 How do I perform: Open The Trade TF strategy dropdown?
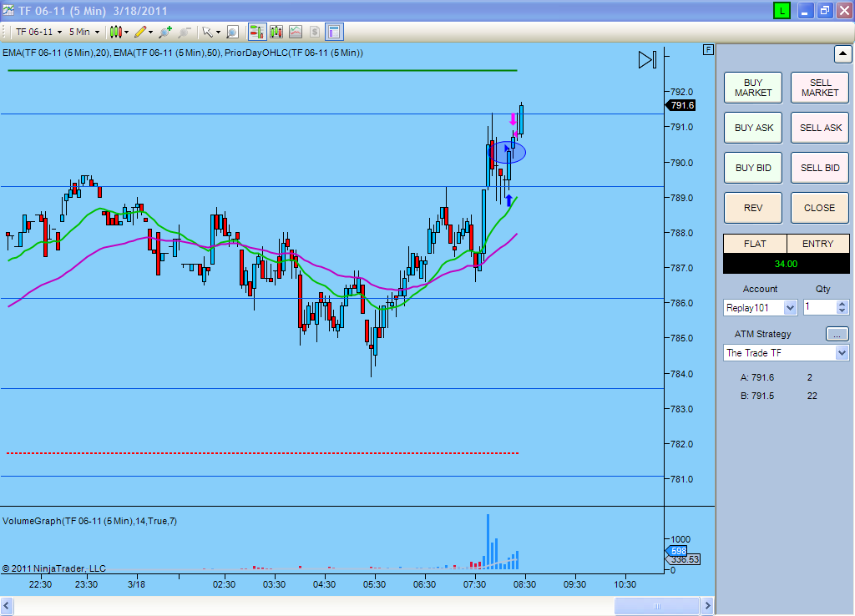click(x=787, y=353)
